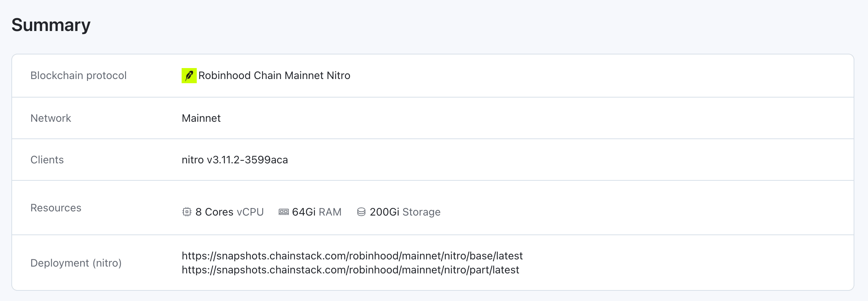Open the nitro part snapshot URL
Image resolution: width=868 pixels, height=301 pixels.
pyautogui.click(x=350, y=270)
